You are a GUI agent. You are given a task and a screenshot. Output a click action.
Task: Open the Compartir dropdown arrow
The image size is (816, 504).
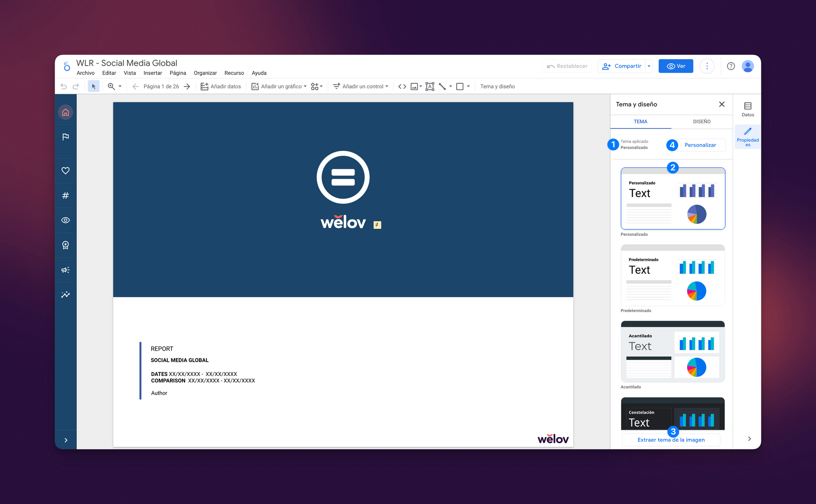coord(649,66)
